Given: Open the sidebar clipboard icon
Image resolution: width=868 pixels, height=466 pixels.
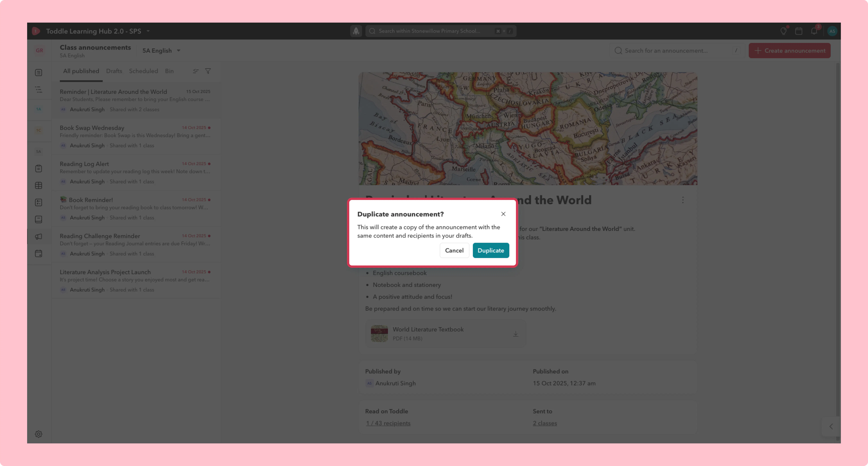Looking at the screenshot, I should pos(39,168).
